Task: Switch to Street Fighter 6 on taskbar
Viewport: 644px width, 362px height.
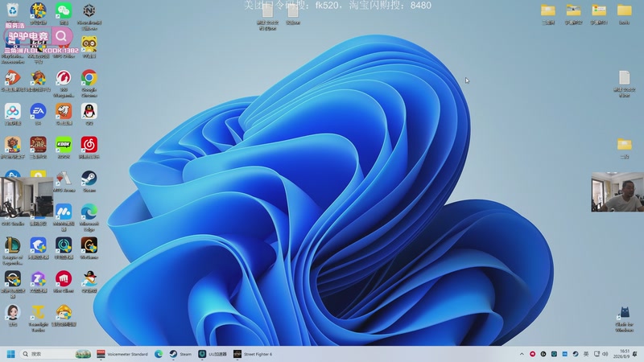Action: (x=253, y=354)
